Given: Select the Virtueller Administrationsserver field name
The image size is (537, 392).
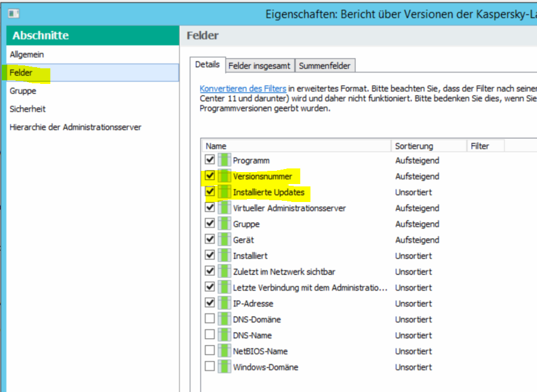Looking at the screenshot, I should (x=289, y=208).
